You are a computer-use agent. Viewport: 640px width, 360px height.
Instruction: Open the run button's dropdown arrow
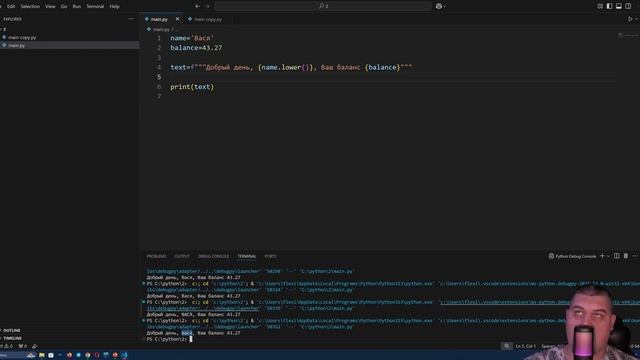pos(636,19)
